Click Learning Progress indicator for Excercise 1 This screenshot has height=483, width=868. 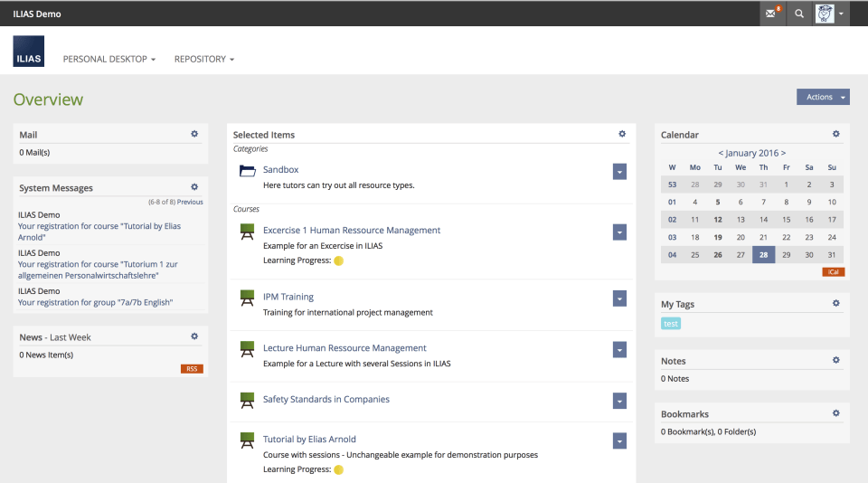pos(339,260)
